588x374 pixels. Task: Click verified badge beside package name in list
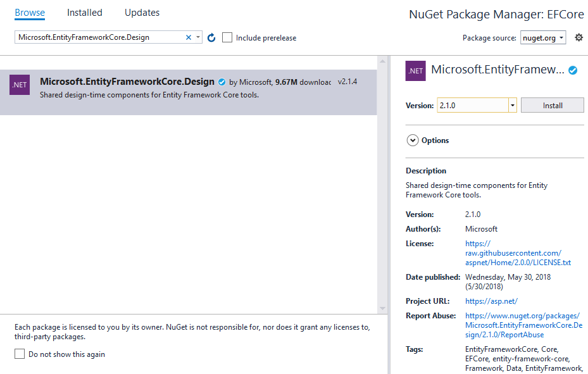tap(222, 82)
